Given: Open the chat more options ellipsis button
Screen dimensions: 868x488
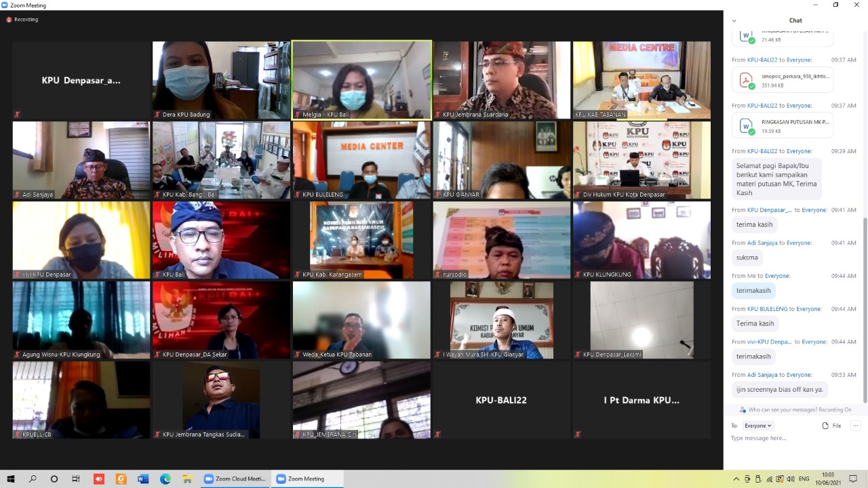Looking at the screenshot, I should coord(855,426).
